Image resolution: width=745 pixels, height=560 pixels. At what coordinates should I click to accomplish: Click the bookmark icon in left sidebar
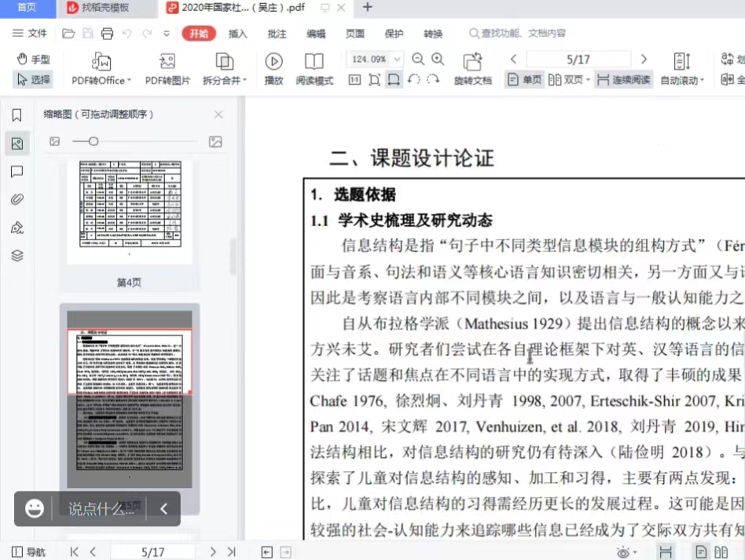(x=17, y=115)
